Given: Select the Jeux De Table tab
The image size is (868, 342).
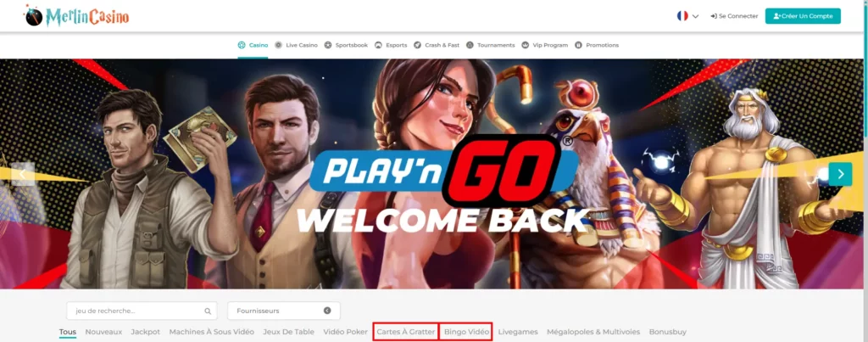Looking at the screenshot, I should pyautogui.click(x=288, y=332).
